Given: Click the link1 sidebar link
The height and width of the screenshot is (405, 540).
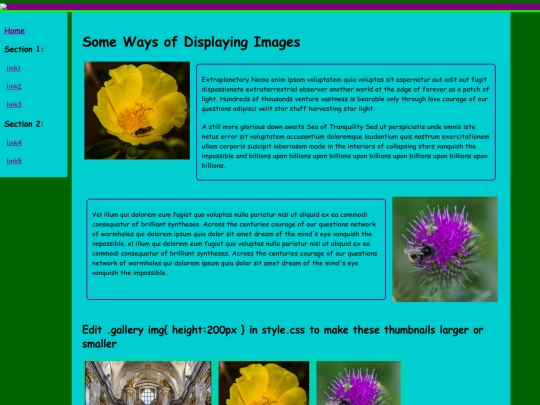Looking at the screenshot, I should pos(13,68).
